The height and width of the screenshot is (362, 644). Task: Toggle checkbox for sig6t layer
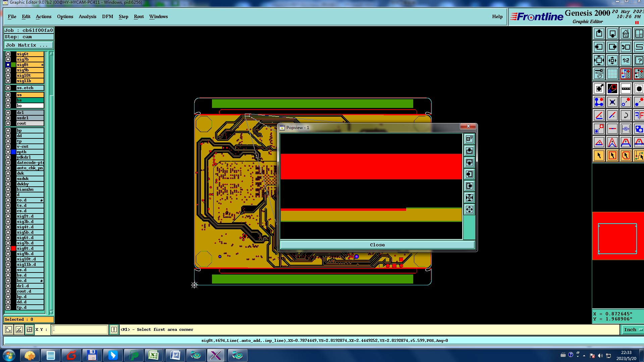pyautogui.click(x=8, y=54)
